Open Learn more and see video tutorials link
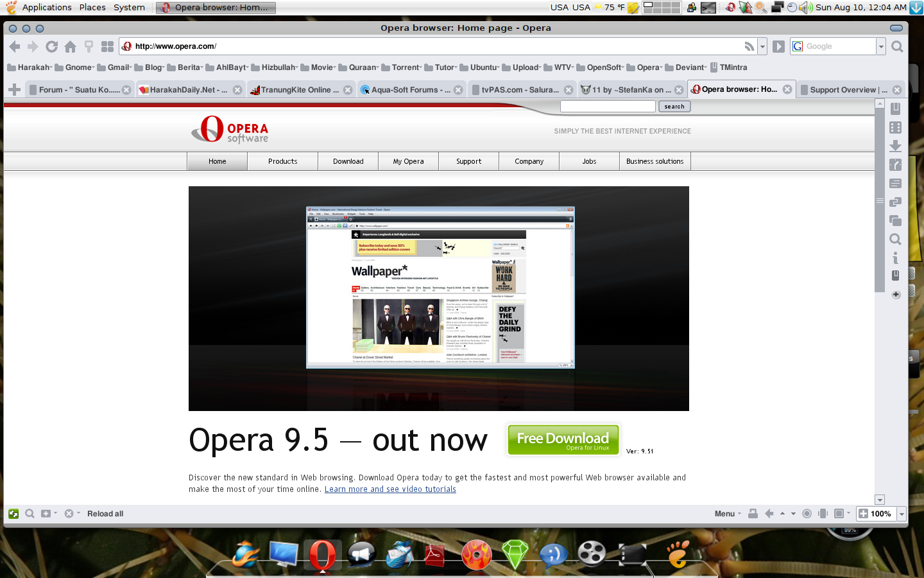Viewport: 924px width, 578px height. pos(390,489)
